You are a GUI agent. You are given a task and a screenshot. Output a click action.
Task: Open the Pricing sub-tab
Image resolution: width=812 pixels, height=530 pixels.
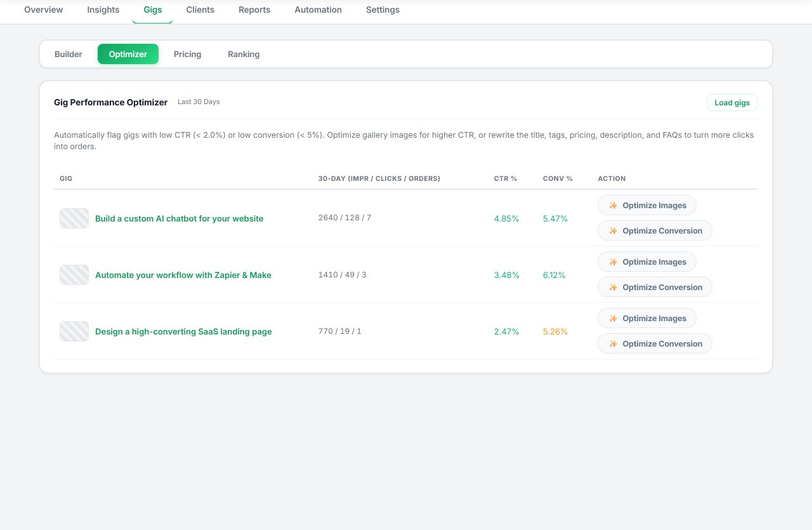(187, 54)
